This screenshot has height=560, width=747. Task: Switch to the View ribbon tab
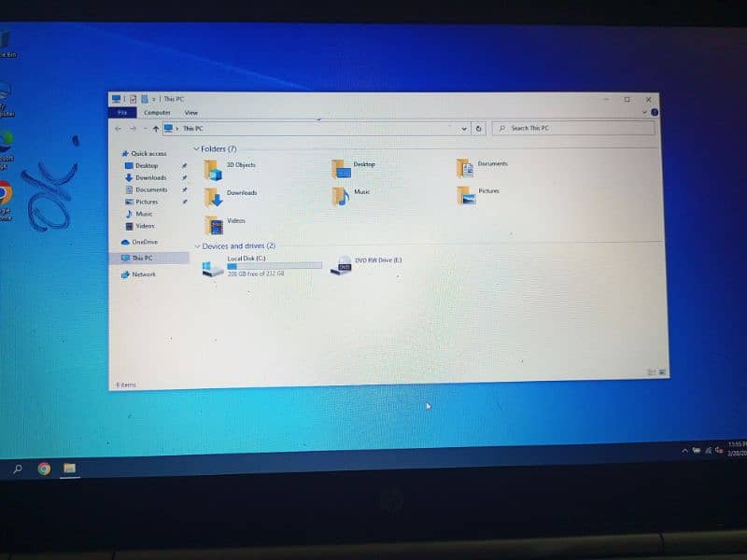coord(190,113)
